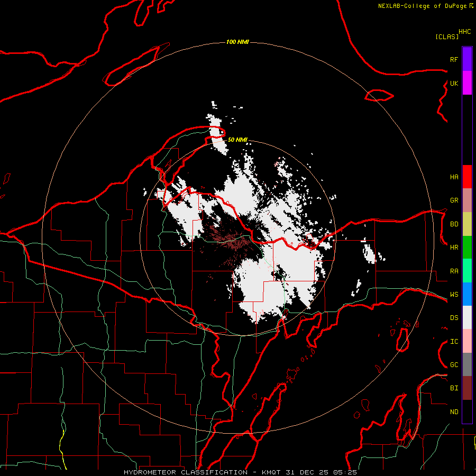Click the BI dark-red legend swatch

pos(467,388)
